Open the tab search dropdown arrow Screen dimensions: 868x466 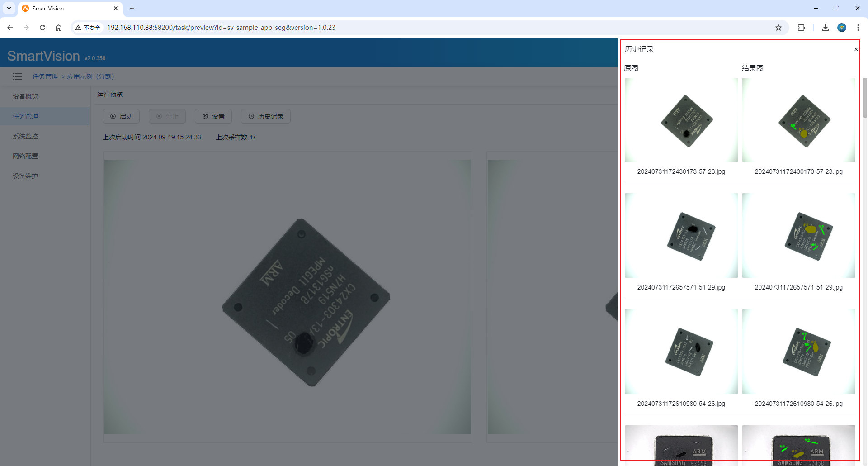click(x=9, y=8)
